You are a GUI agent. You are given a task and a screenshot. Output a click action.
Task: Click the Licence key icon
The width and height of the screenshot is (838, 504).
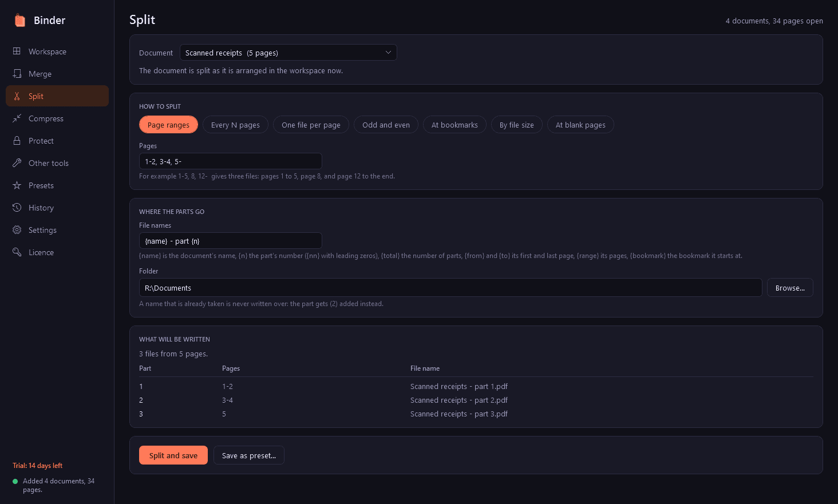[x=17, y=252]
